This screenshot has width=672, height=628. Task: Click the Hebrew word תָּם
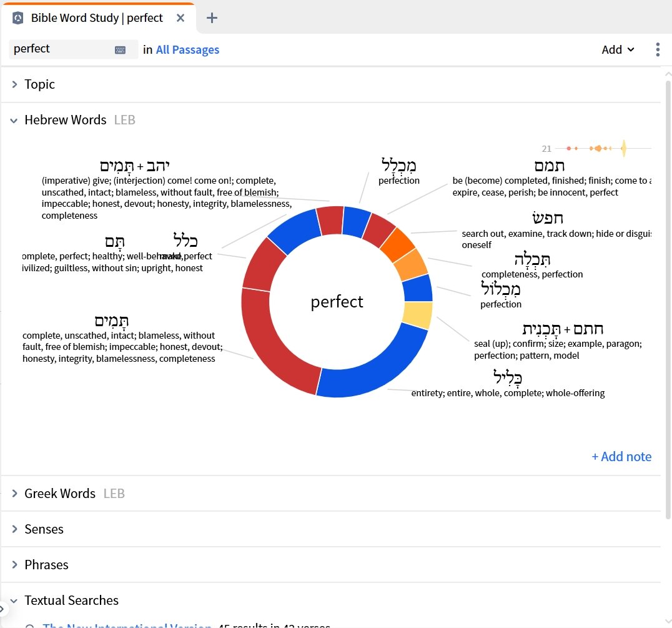[115, 242]
